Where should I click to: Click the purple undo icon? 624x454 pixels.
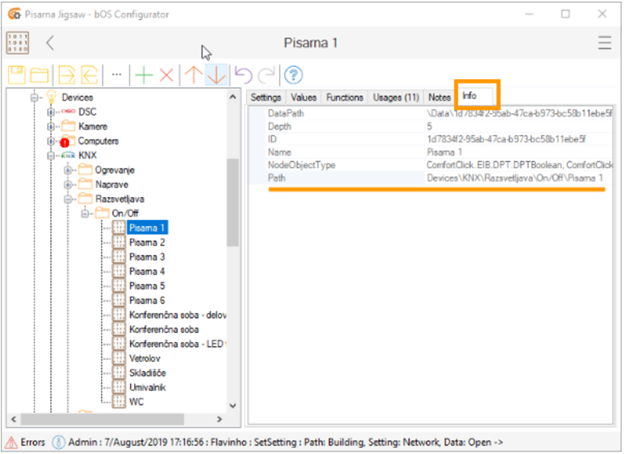241,75
